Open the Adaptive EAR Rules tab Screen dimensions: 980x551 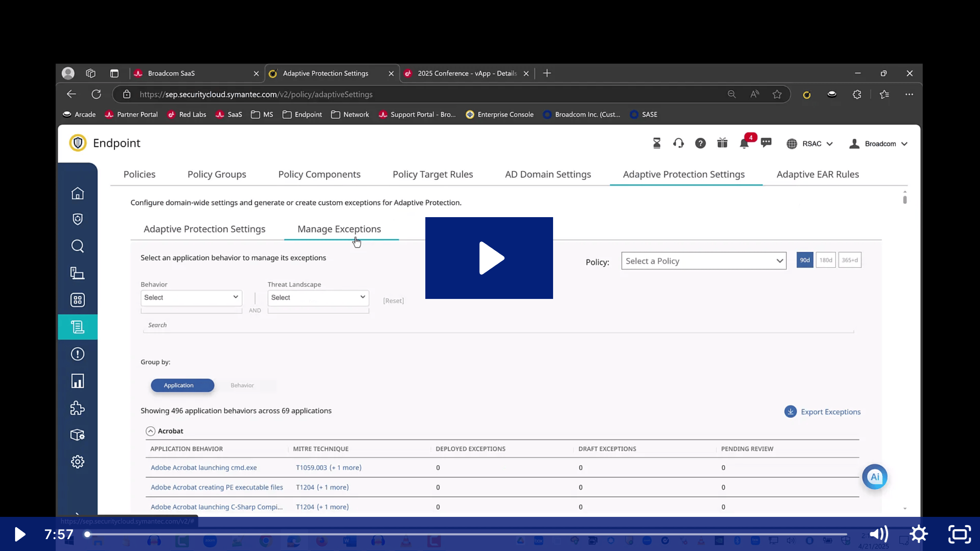[817, 174]
